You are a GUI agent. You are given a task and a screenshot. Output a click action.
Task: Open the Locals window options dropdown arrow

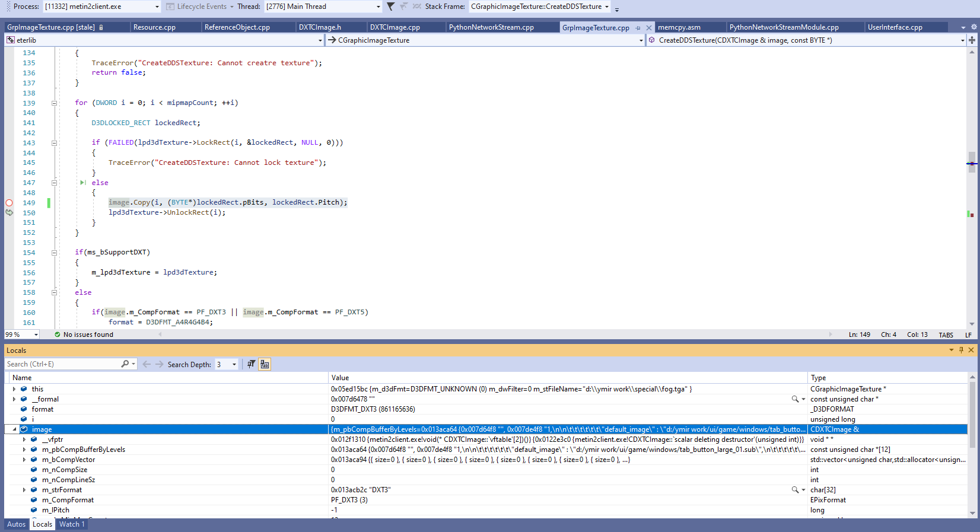[x=952, y=350]
